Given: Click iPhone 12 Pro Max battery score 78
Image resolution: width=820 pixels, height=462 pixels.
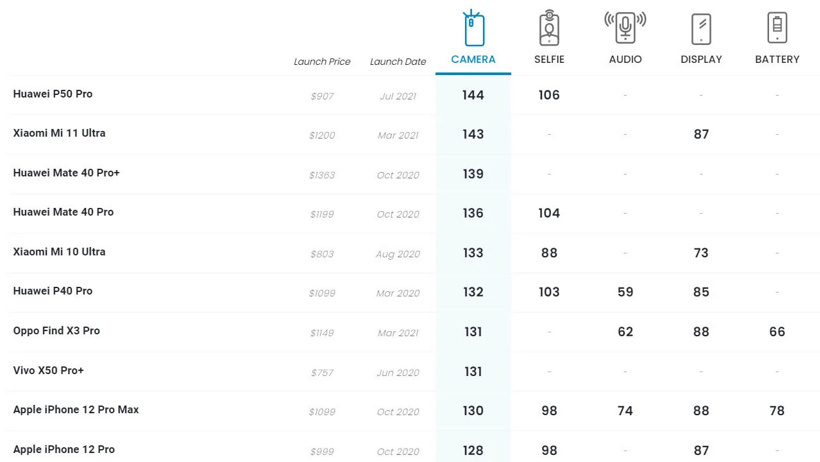Looking at the screenshot, I should tap(777, 411).
